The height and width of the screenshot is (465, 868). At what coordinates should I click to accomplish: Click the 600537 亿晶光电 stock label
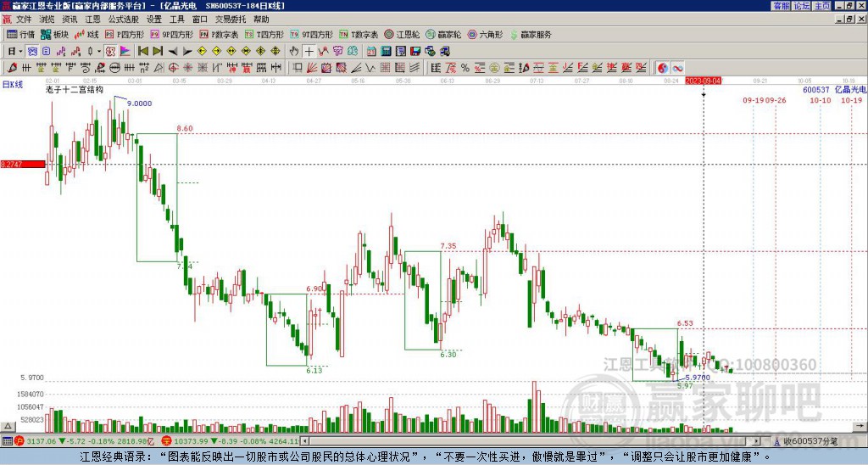coord(835,89)
